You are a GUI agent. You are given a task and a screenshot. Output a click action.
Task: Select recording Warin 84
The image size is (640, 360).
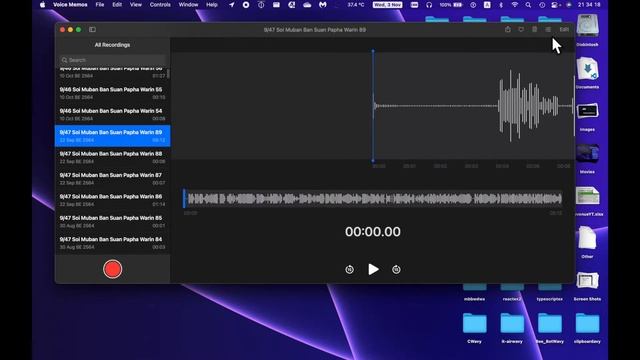tap(112, 243)
